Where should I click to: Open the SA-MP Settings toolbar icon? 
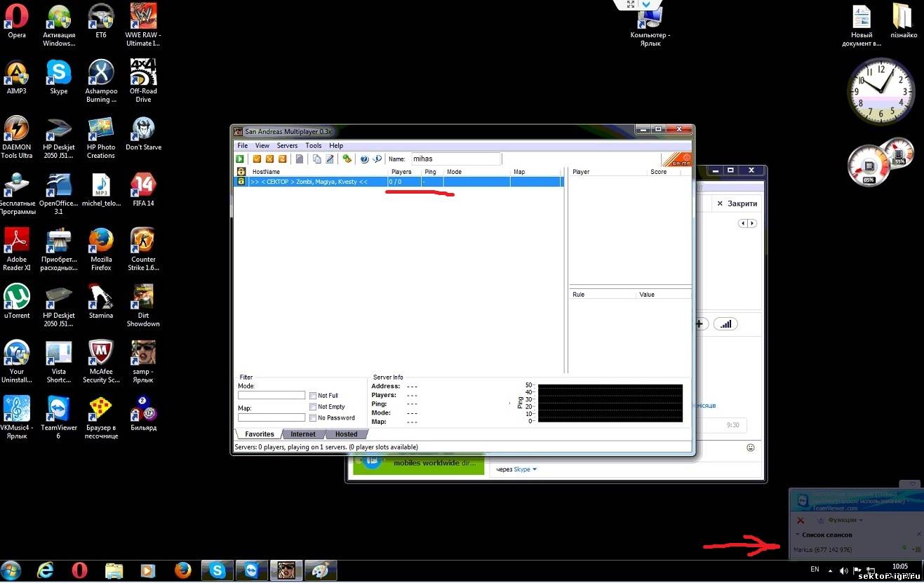pyautogui.click(x=347, y=159)
